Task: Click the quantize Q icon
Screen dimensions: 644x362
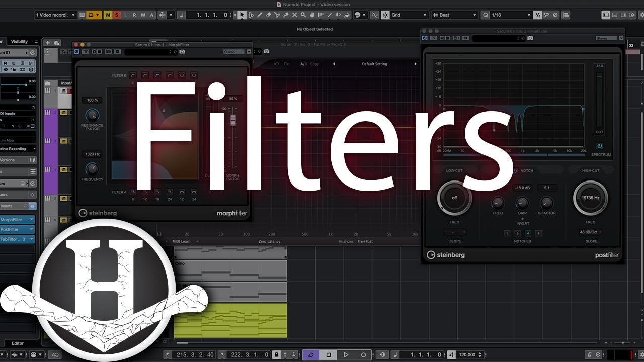Action: [x=486, y=15]
